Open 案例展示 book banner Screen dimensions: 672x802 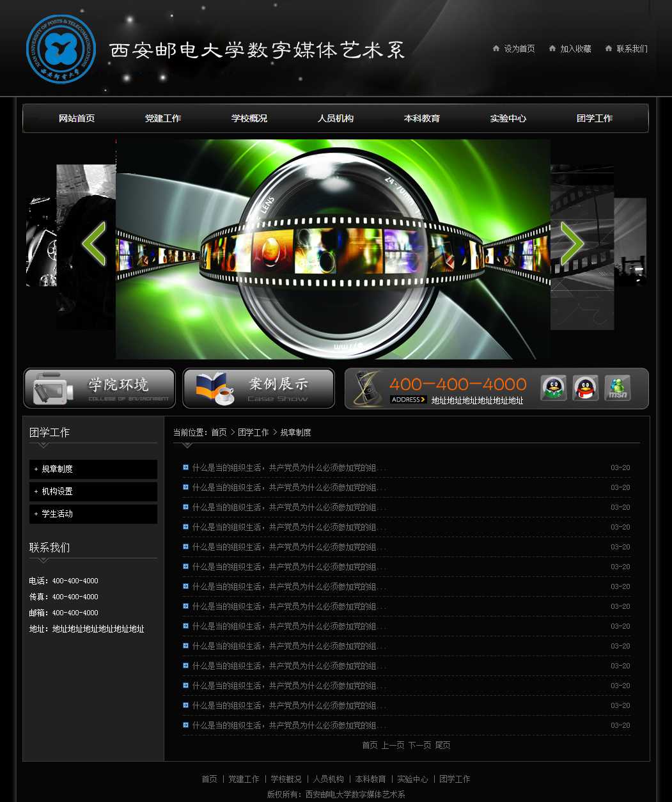tap(258, 388)
